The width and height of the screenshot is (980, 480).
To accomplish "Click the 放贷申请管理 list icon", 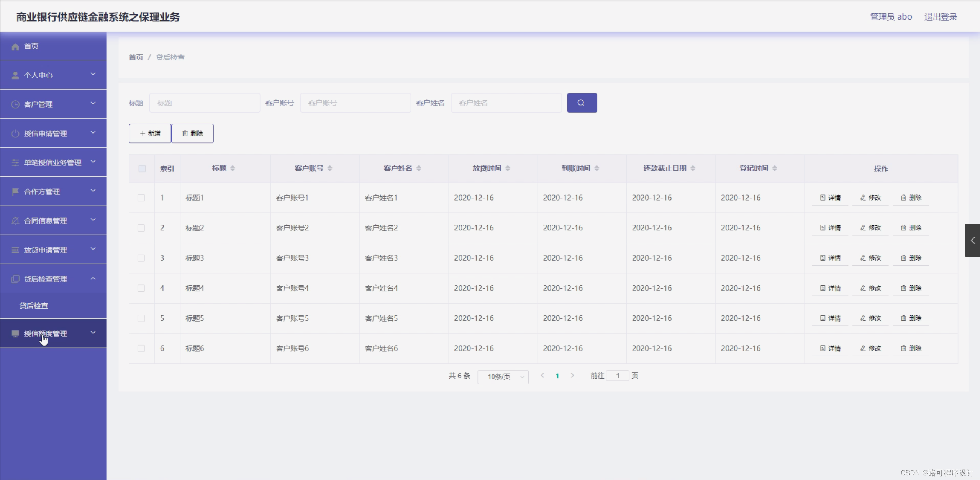I will point(15,250).
